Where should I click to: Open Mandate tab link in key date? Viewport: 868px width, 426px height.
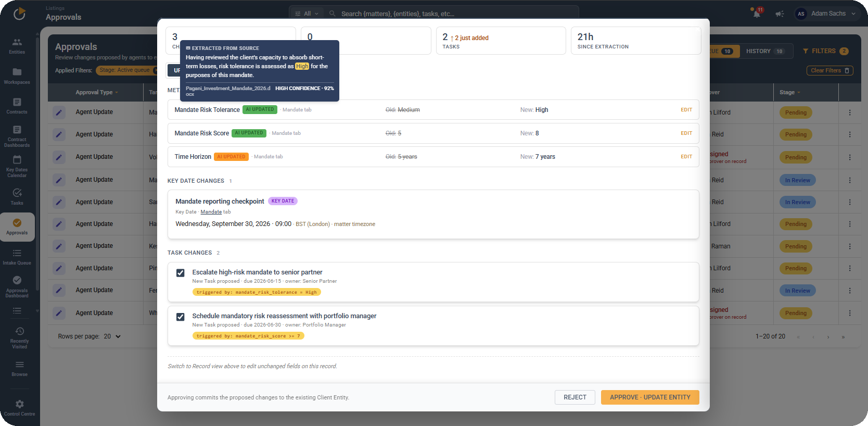click(211, 212)
